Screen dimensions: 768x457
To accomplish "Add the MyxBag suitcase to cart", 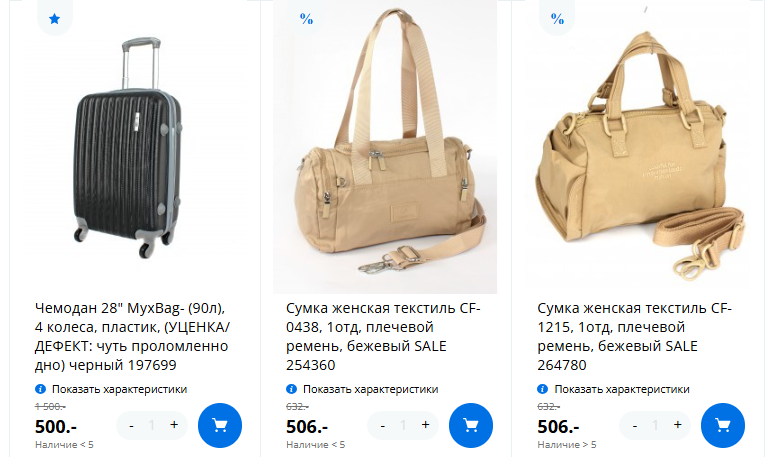I will [x=220, y=425].
